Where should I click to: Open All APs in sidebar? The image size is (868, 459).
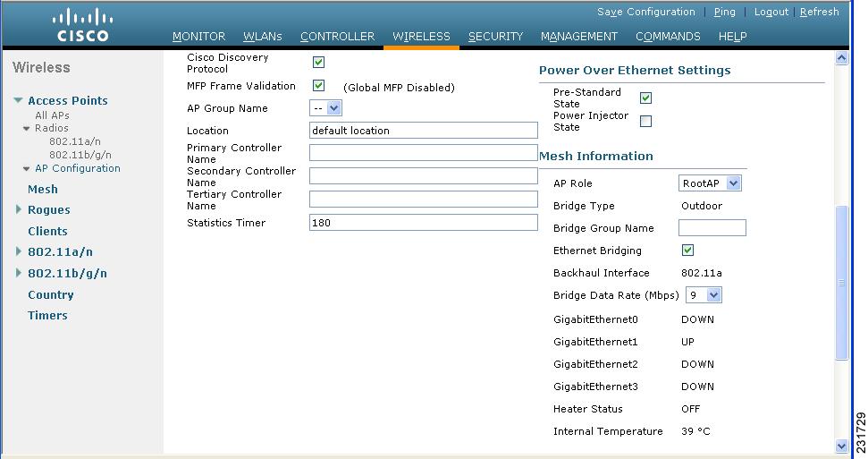(52, 115)
